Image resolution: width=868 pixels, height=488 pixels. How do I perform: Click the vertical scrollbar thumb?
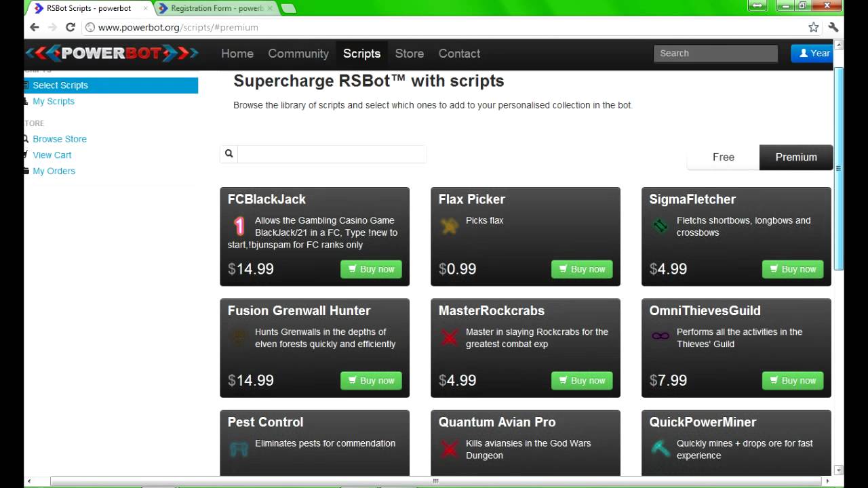(x=839, y=168)
